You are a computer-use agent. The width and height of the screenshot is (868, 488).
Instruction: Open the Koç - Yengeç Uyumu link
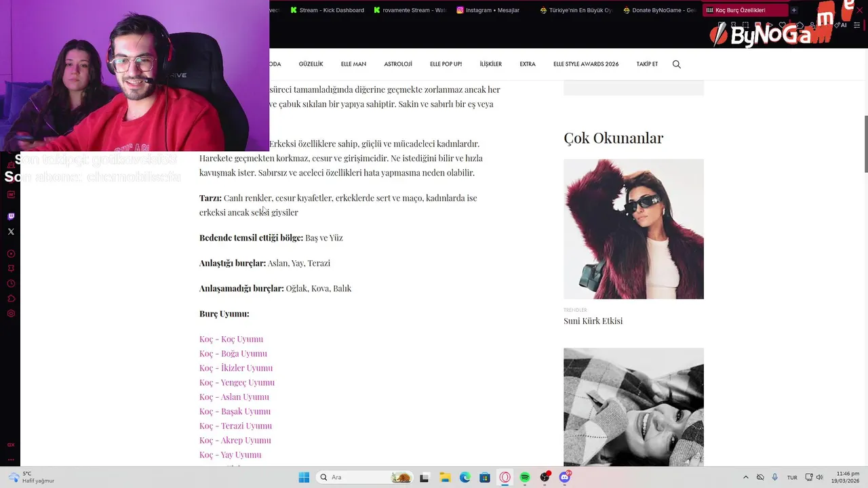[x=237, y=382]
